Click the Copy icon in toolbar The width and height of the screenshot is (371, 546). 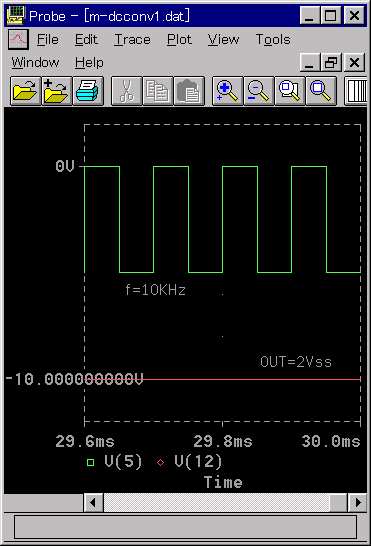(x=157, y=91)
